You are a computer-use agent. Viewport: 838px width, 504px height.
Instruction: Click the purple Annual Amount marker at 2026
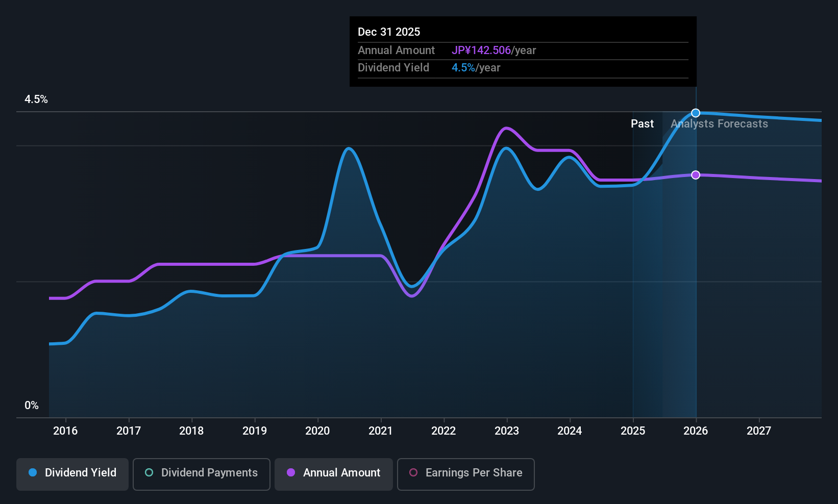(696, 175)
